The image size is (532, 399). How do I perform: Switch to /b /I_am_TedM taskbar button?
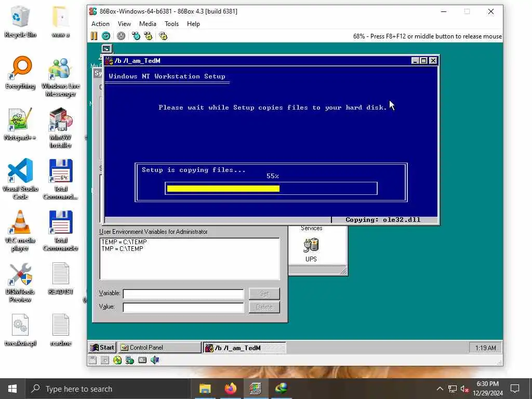click(244, 348)
